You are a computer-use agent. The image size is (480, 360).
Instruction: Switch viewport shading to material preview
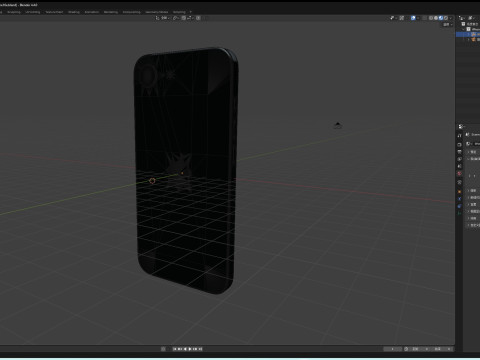441,18
